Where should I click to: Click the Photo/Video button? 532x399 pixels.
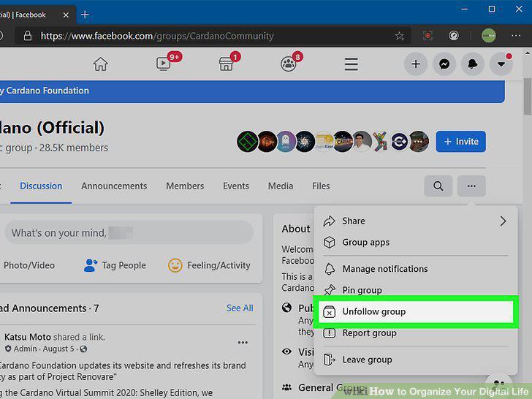click(x=28, y=265)
